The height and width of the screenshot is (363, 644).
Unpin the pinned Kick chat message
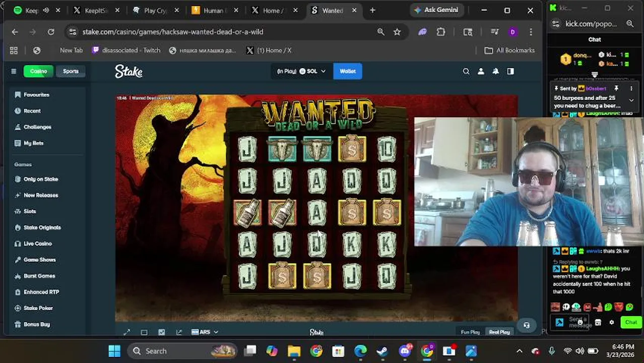coord(616,88)
